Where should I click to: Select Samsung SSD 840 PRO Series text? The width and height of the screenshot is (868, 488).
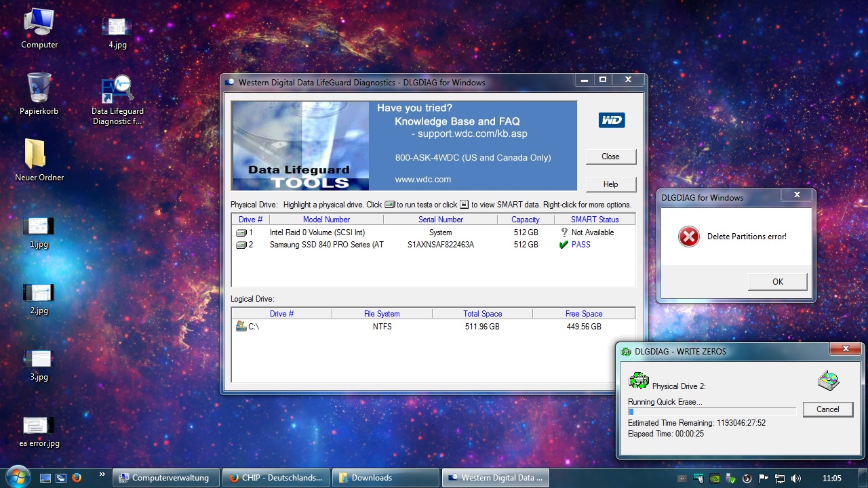pyautogui.click(x=327, y=245)
